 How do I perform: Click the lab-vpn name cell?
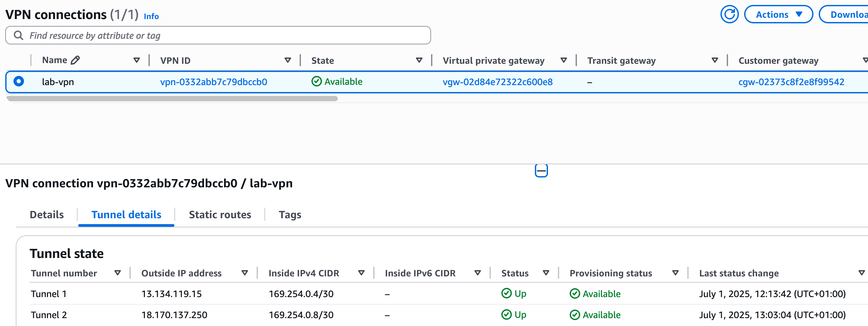tap(58, 82)
